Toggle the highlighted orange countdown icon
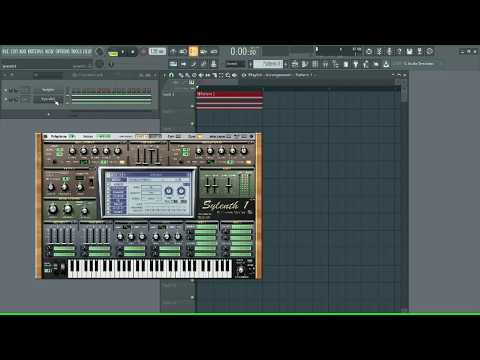480x360 pixels. coord(193,52)
